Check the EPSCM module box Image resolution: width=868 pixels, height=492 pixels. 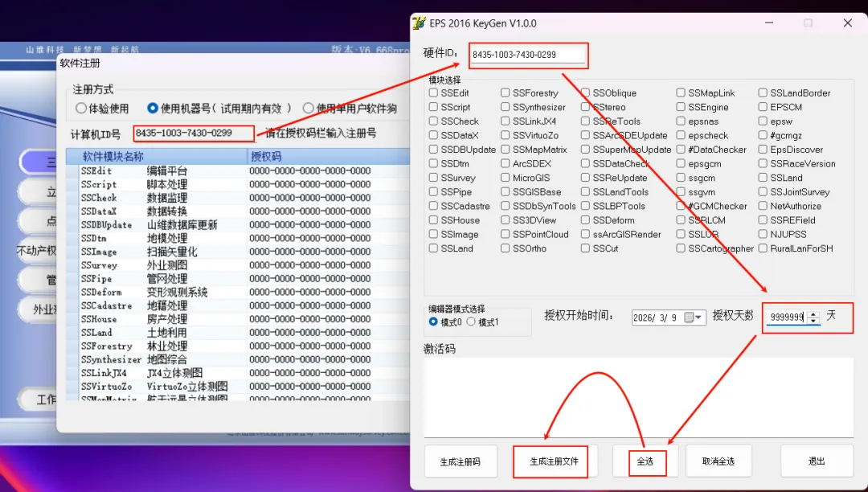click(x=763, y=107)
